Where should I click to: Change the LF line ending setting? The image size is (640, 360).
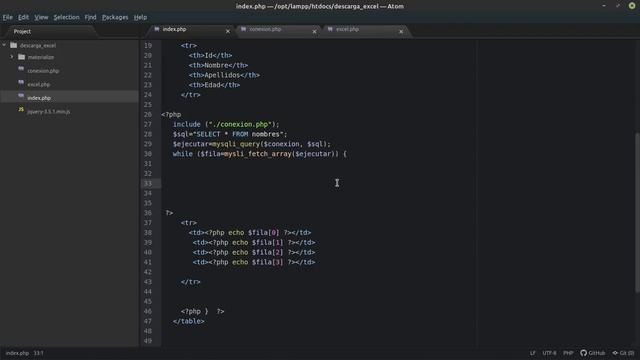533,353
